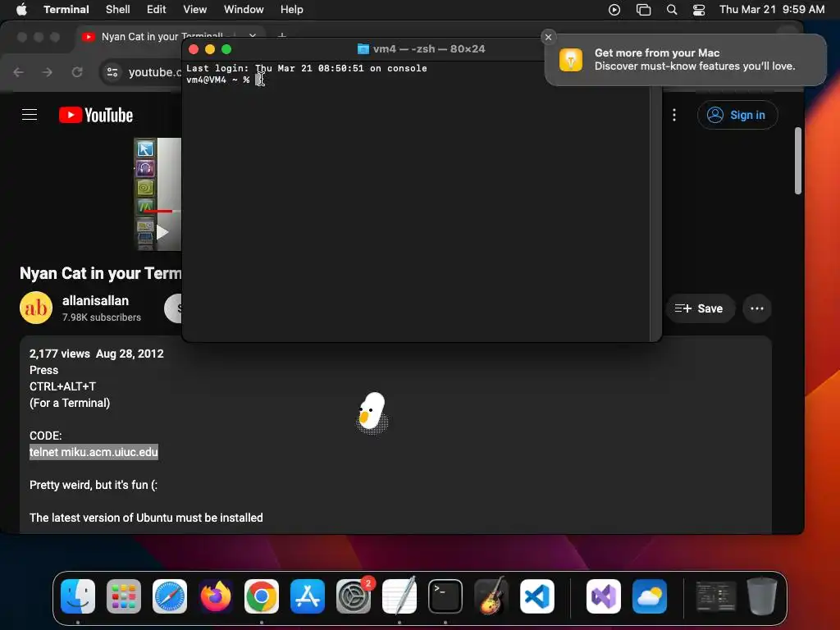This screenshot has width=840, height=630.
Task: Open more actions ellipsis next to Save
Action: (757, 308)
